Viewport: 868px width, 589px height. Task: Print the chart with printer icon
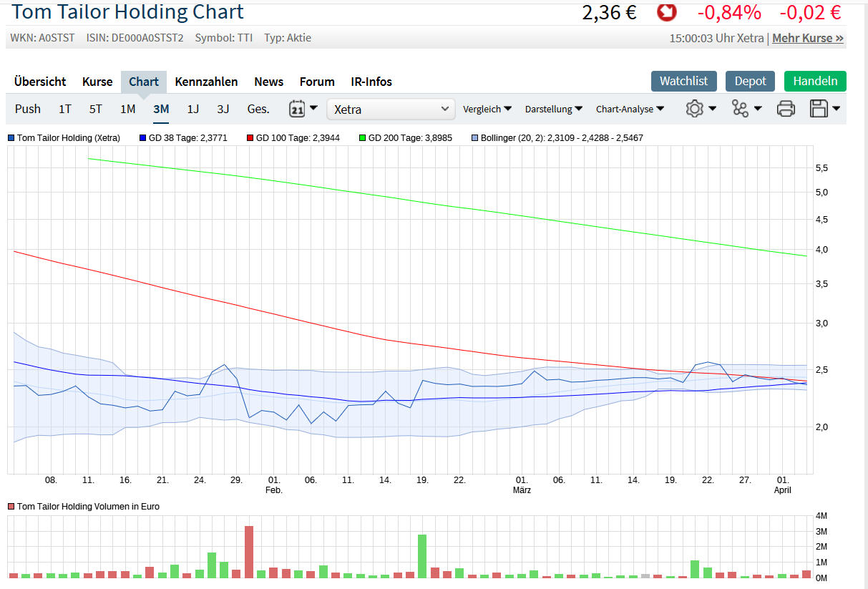[786, 109]
